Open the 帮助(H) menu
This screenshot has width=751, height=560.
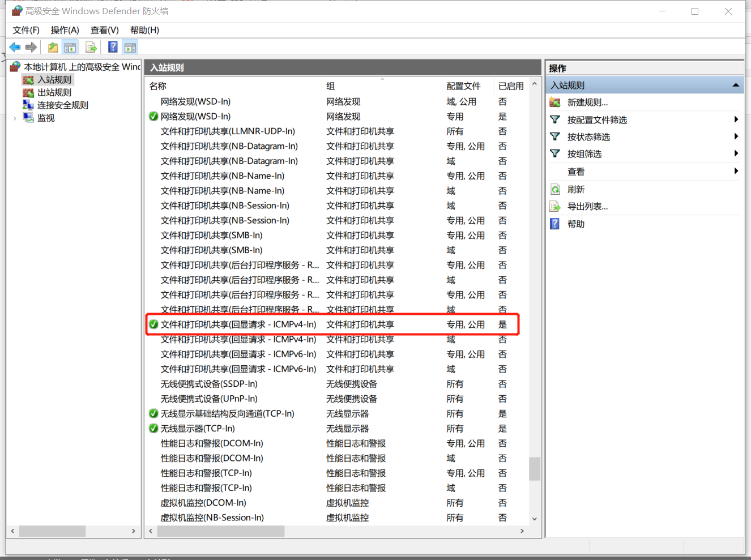coord(144,30)
